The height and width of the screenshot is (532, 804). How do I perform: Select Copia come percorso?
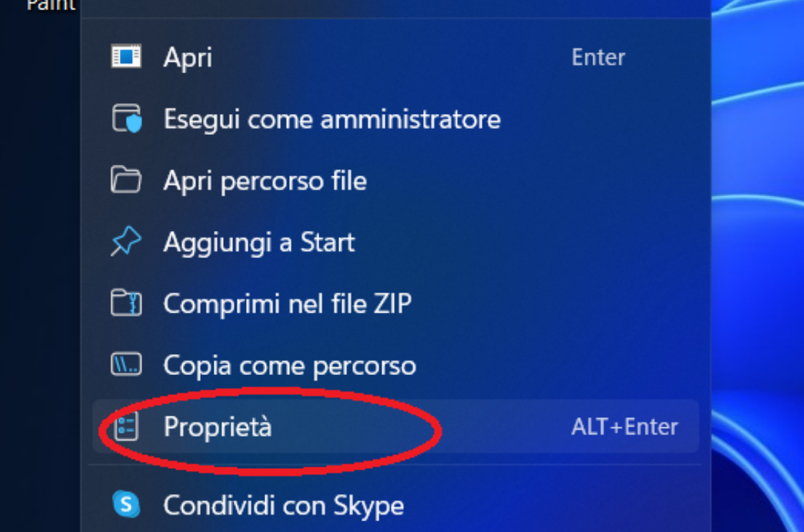289,366
